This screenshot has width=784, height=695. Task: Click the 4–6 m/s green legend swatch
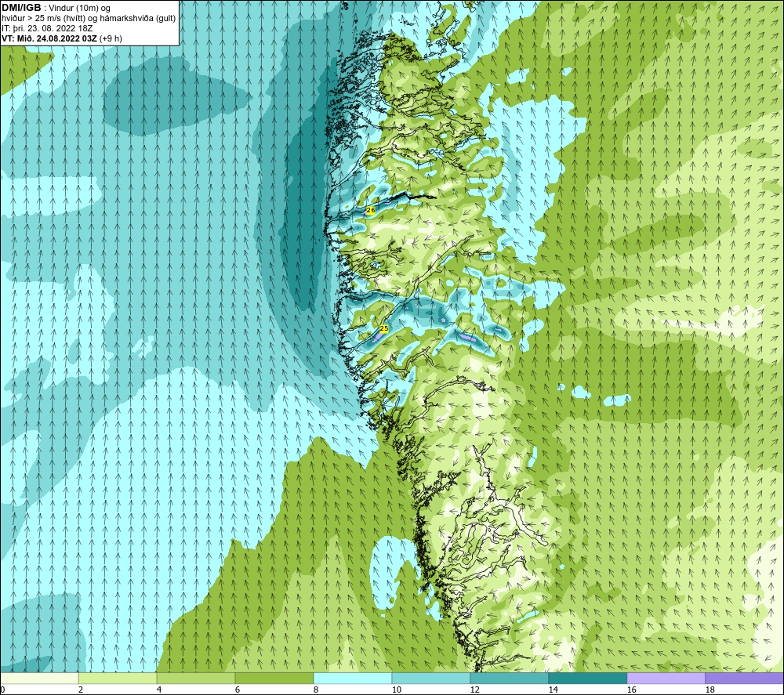(195, 678)
